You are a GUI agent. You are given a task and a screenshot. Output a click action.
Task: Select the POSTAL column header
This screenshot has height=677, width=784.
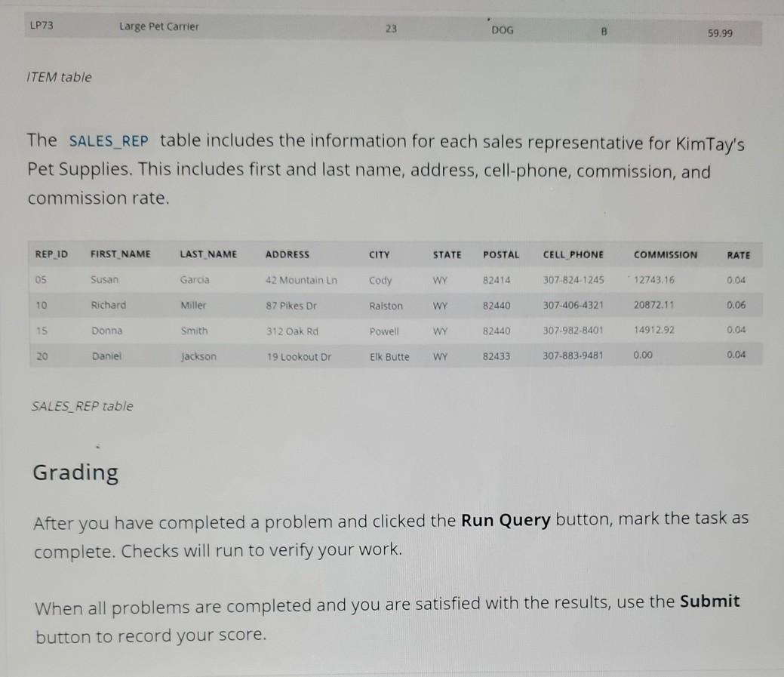pyautogui.click(x=501, y=255)
